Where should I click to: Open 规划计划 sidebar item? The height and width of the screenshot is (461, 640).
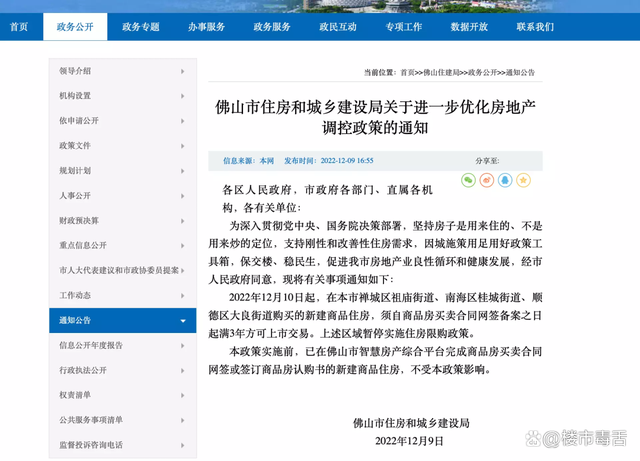122,171
